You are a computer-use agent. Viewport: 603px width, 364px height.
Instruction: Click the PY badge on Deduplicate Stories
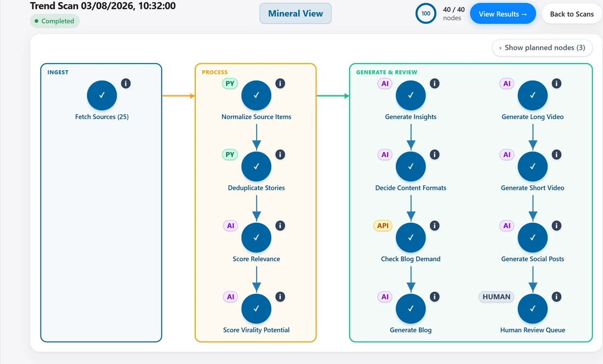(230, 155)
